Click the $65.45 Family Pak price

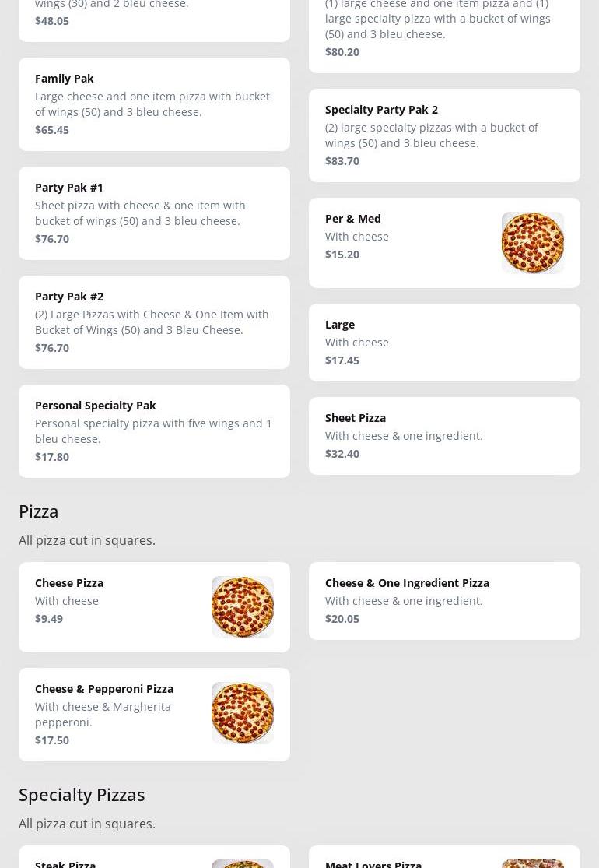pyautogui.click(x=52, y=130)
